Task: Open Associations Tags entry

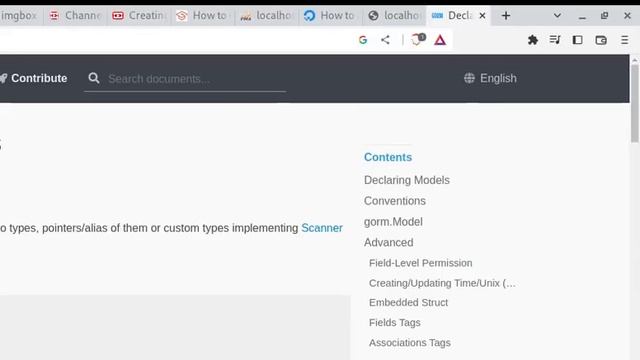Action: pyautogui.click(x=409, y=342)
